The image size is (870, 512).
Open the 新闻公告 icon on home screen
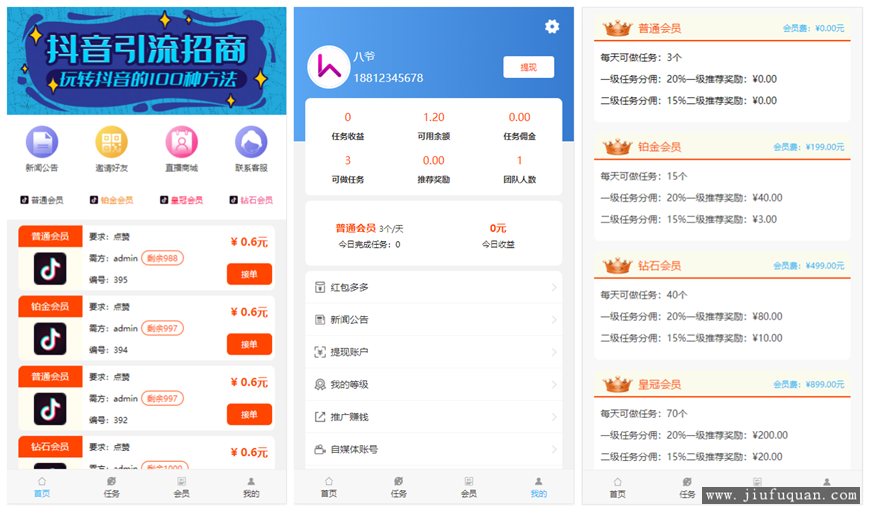point(42,143)
